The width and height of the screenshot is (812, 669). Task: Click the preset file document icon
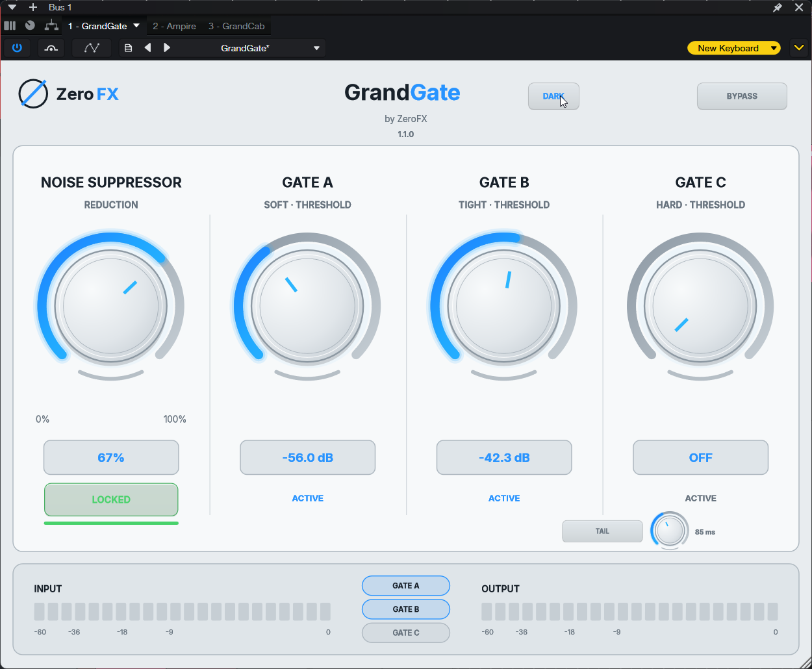129,48
